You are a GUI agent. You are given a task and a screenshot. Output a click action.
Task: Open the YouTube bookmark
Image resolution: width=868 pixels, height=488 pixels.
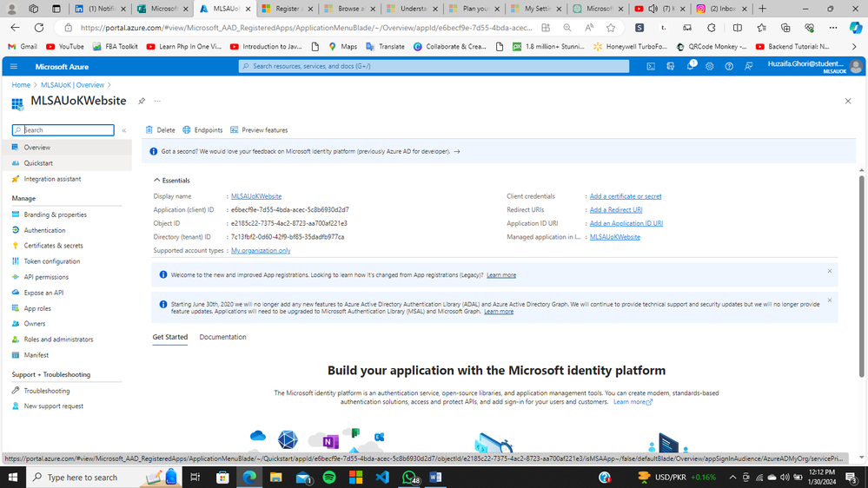[x=65, y=47]
